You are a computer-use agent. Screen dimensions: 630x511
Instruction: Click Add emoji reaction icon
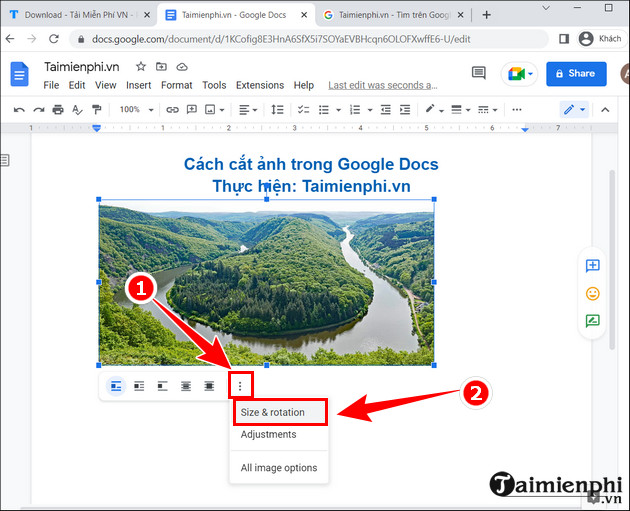[593, 294]
